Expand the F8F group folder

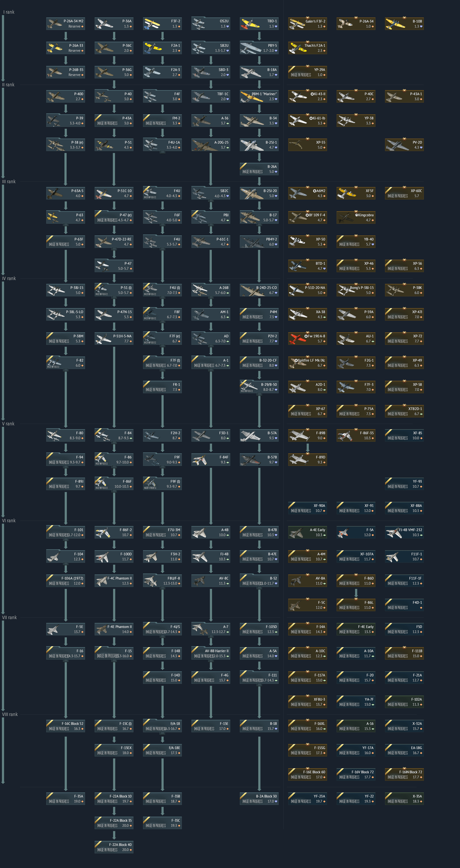click(162, 322)
